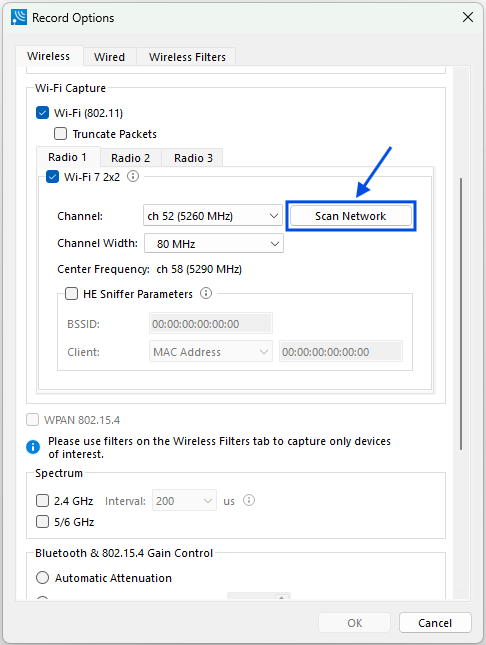This screenshot has width=486, height=645.
Task: Select the Radio 1 tab
Action: click(x=67, y=157)
